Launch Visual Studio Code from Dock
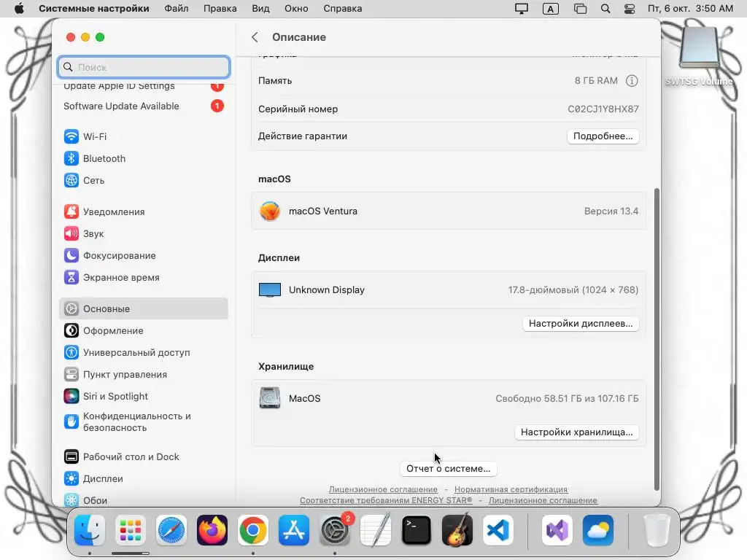Screen dimensions: 747x560 (x=498, y=530)
